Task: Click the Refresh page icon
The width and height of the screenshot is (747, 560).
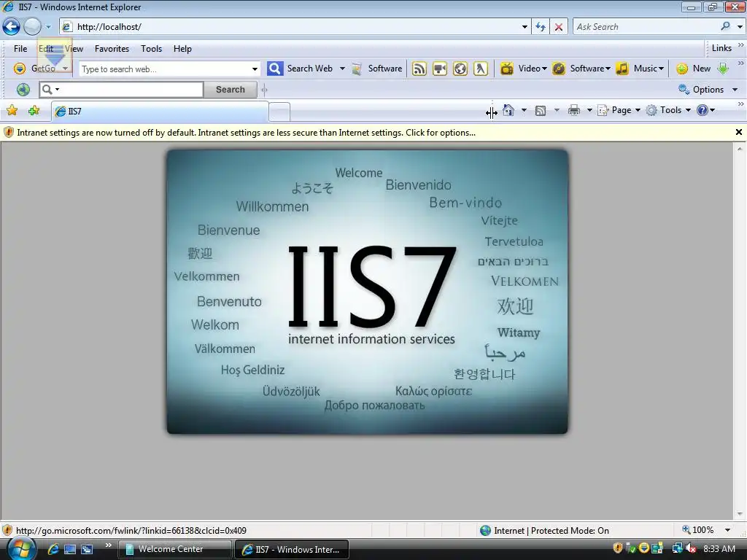Action: click(541, 27)
